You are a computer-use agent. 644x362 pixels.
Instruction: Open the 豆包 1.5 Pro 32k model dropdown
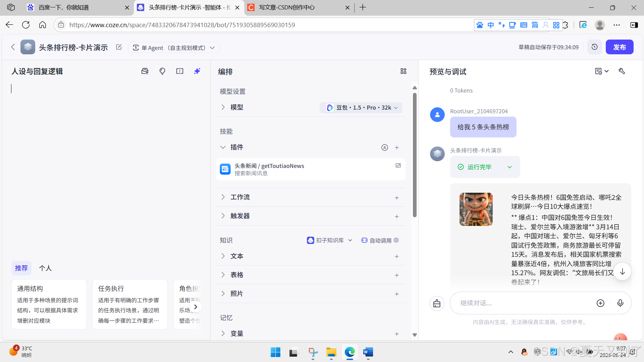[x=361, y=108]
